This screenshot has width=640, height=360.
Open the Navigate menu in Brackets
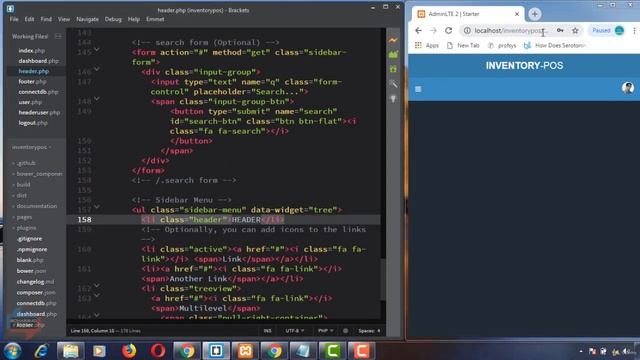(87, 19)
